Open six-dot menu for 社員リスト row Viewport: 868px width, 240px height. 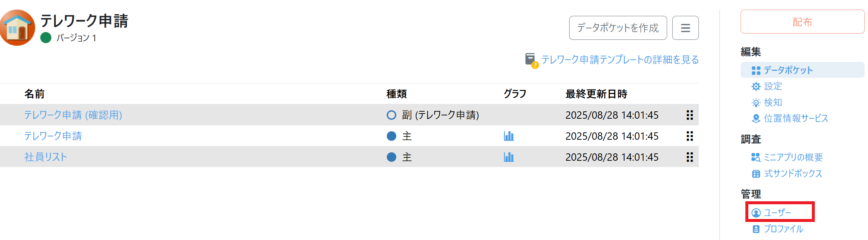click(x=689, y=157)
